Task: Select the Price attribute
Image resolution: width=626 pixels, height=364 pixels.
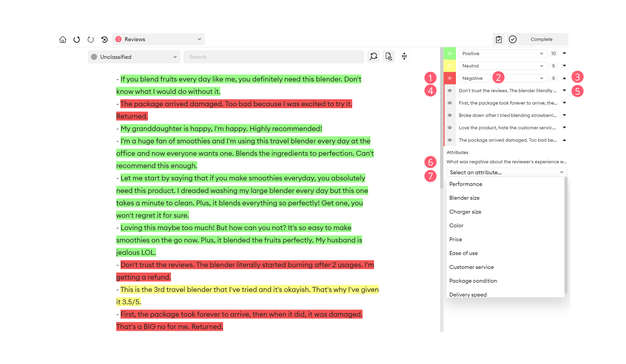Action: pyautogui.click(x=505, y=239)
